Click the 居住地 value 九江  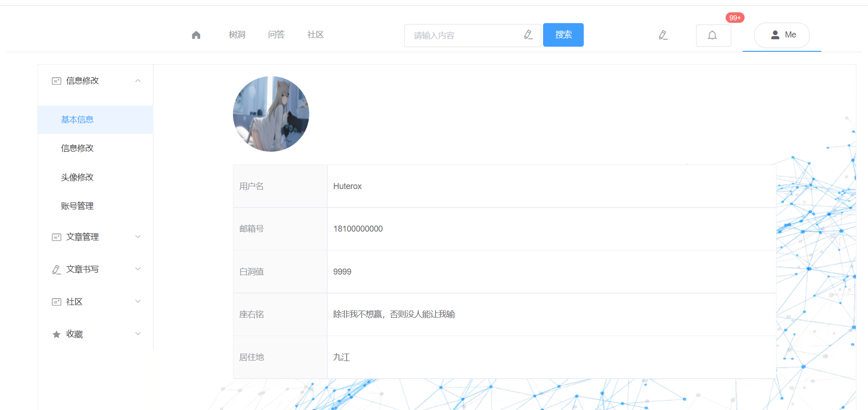tap(342, 357)
